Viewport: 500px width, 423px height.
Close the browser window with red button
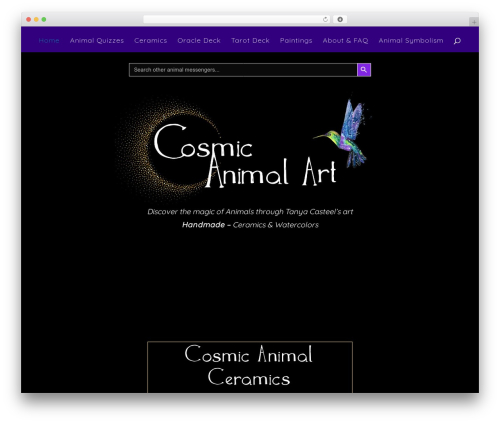click(29, 19)
